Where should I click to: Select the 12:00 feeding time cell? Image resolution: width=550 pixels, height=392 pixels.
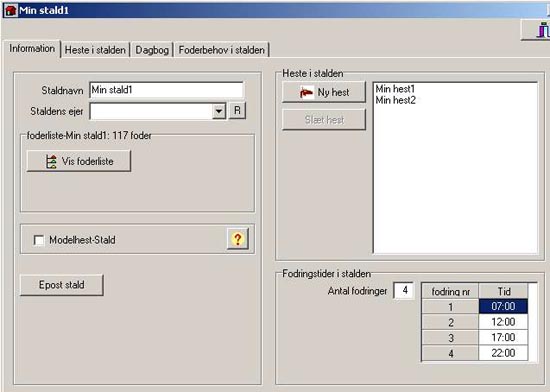[x=503, y=322]
